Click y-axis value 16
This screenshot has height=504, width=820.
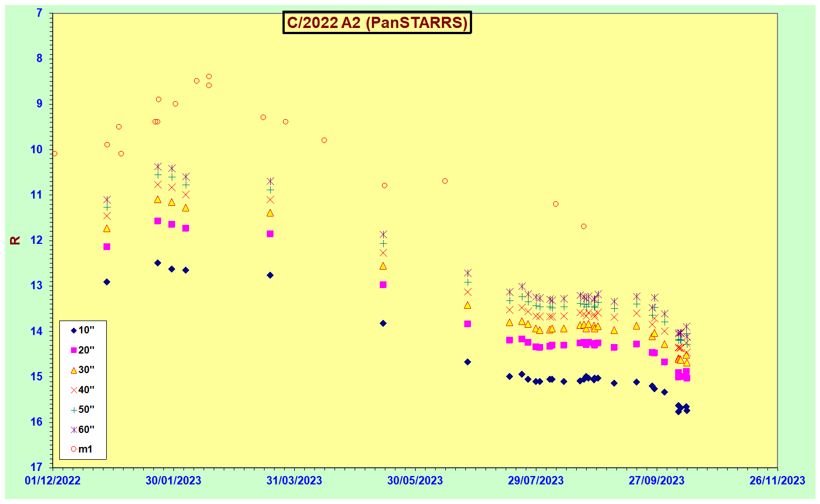(36, 422)
